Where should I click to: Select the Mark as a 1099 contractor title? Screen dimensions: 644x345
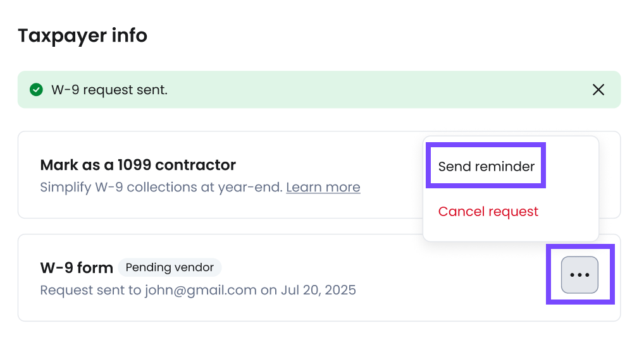pos(138,166)
